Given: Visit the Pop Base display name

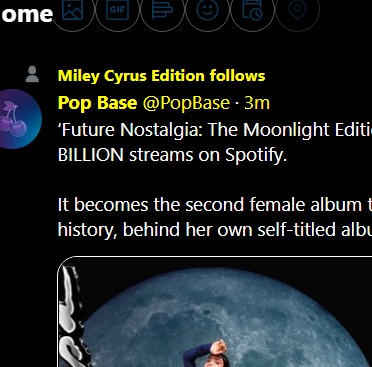Looking at the screenshot, I should (x=97, y=103).
